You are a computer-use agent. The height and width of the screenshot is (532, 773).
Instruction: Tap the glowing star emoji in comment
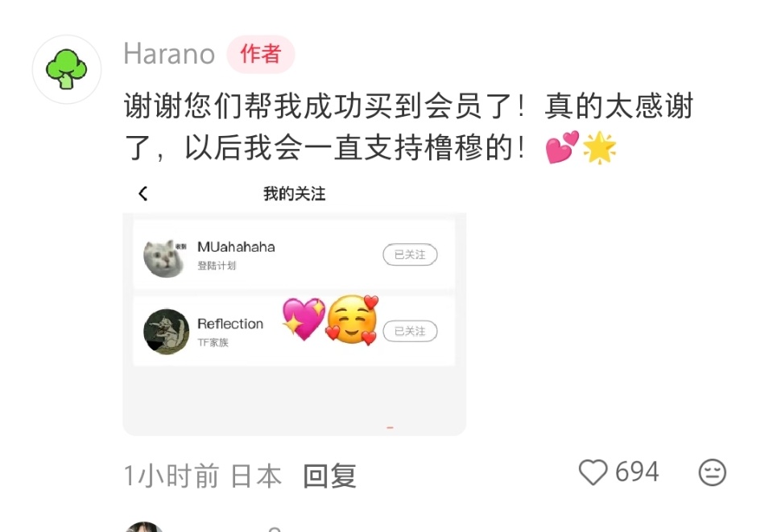(599, 147)
